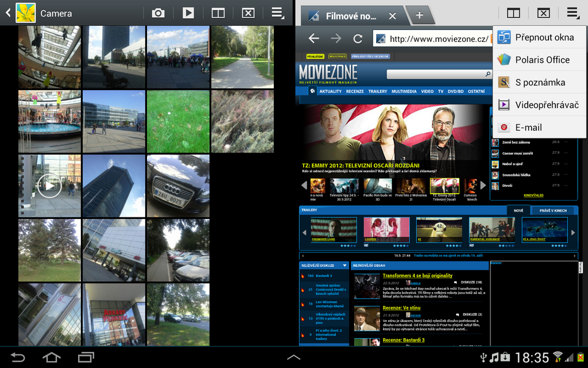Start slideshow using the play icon in Camera toolbar
The image size is (588, 368).
(188, 13)
